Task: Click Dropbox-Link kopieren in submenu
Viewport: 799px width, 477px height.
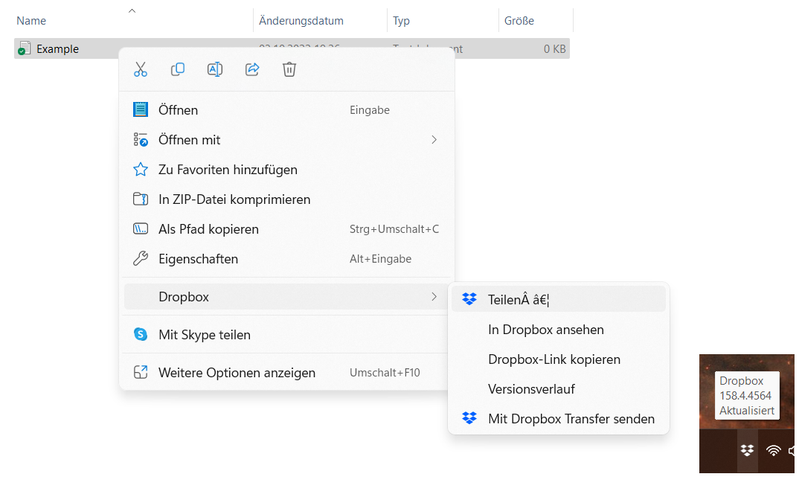Action: pyautogui.click(x=554, y=359)
